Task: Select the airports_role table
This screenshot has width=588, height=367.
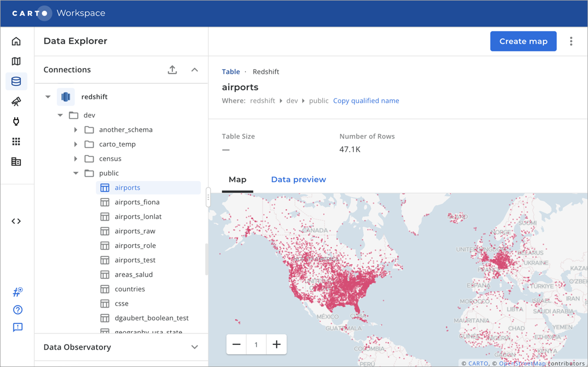Action: click(135, 246)
